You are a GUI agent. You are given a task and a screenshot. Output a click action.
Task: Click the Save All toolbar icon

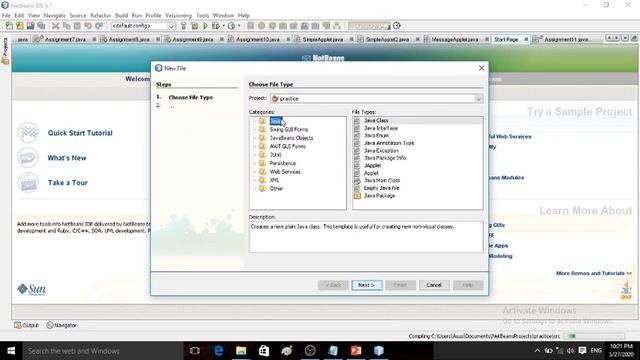[41, 26]
